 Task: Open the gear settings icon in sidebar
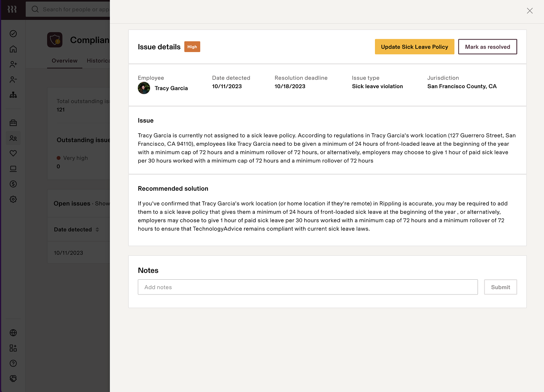coord(13,199)
